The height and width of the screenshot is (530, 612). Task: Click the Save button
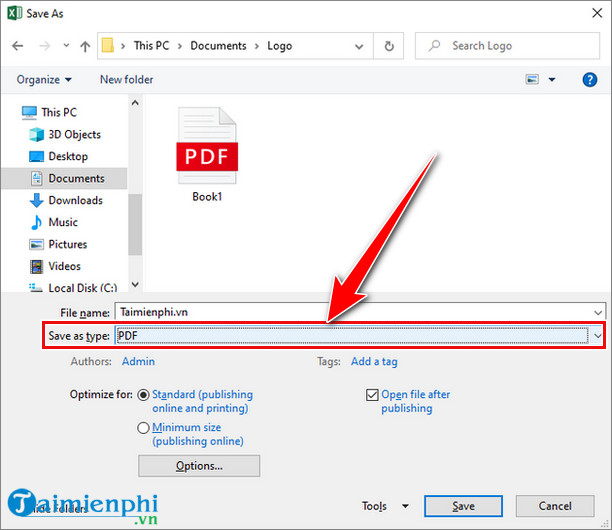coord(463,506)
